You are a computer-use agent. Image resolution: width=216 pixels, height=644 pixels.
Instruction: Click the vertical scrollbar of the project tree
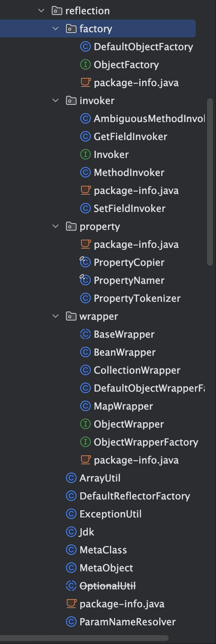pos(210,182)
